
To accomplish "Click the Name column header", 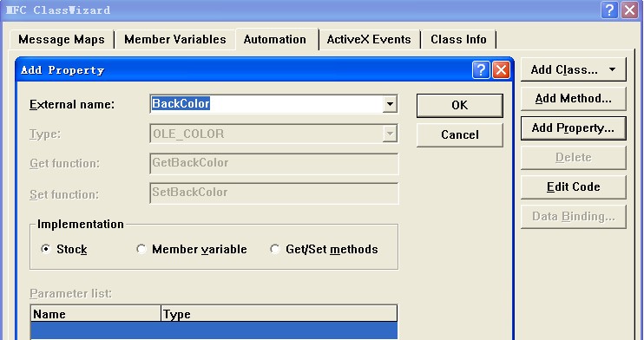I will coord(95,314).
